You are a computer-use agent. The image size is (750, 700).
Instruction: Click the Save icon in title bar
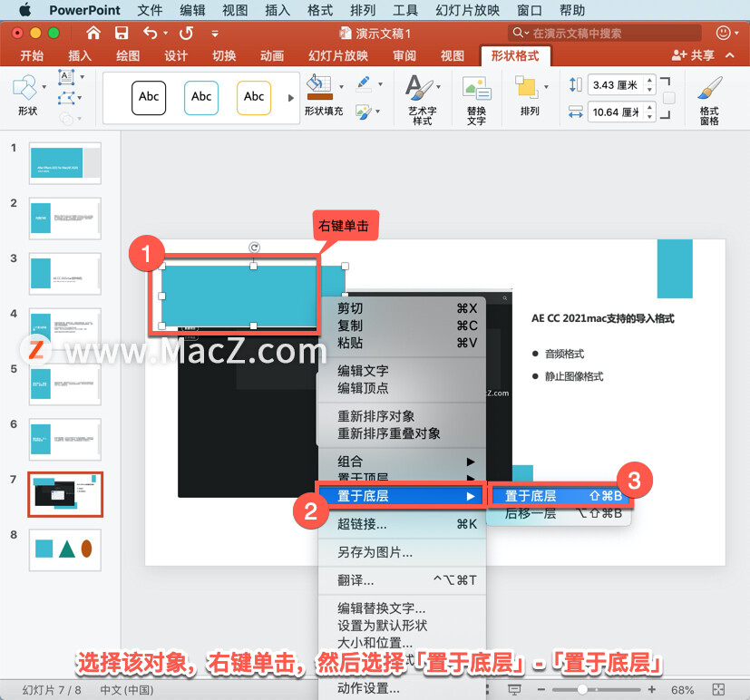point(122,33)
